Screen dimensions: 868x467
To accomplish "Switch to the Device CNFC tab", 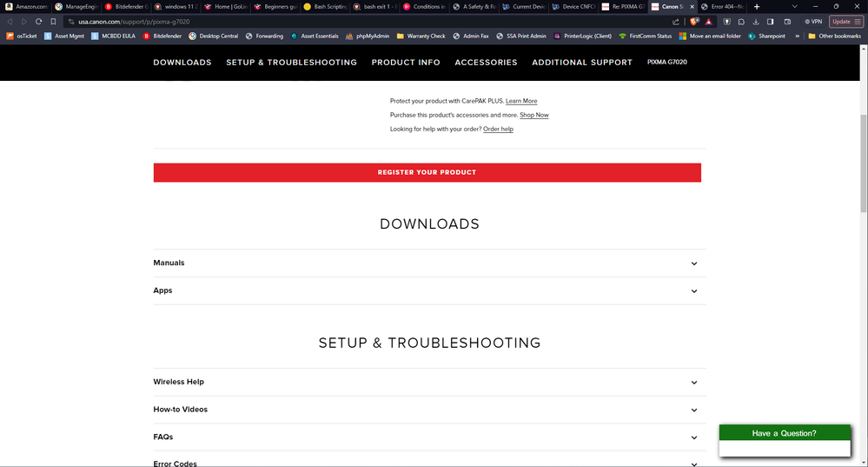I will click(573, 7).
